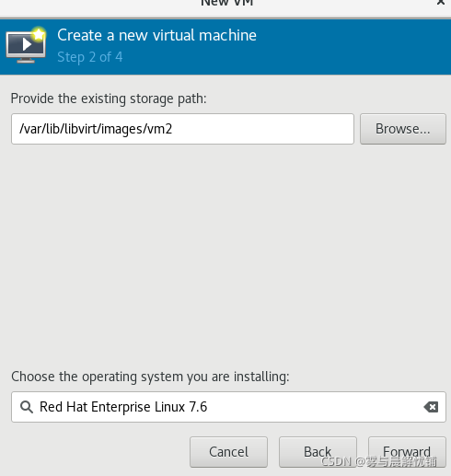Click the 'Step 2 of 4' text
Screen dimensions: 451x476
(x=90, y=57)
